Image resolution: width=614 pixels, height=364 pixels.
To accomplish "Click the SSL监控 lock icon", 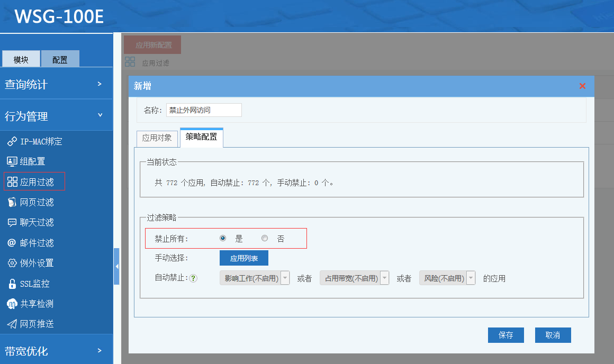I will click(12, 284).
